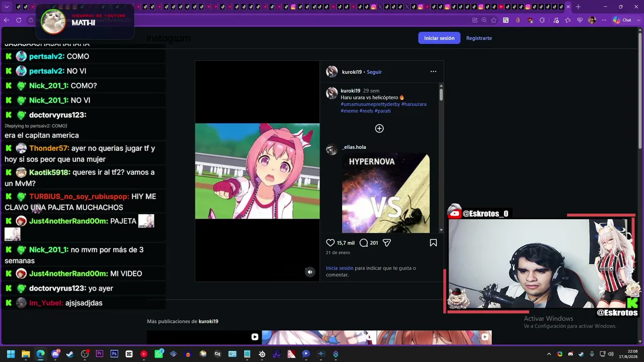This screenshot has height=362, width=644.
Task: Click the Inicia sesión link below the post
Action: (340, 268)
